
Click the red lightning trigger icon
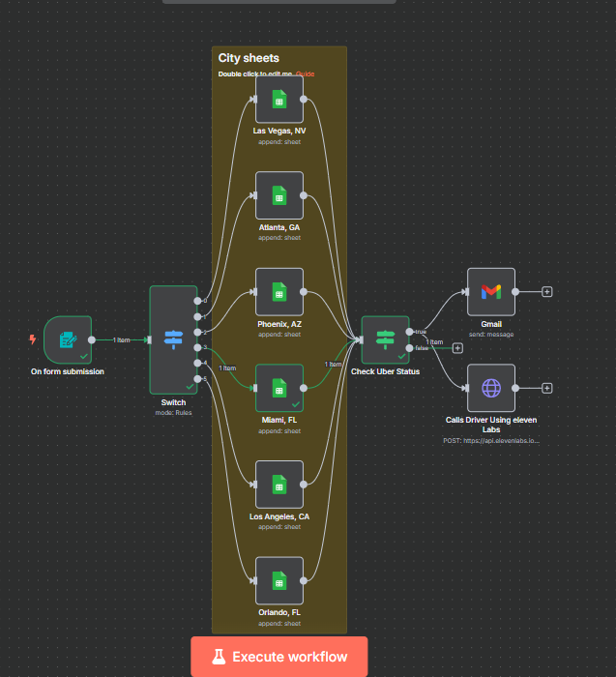(32, 339)
